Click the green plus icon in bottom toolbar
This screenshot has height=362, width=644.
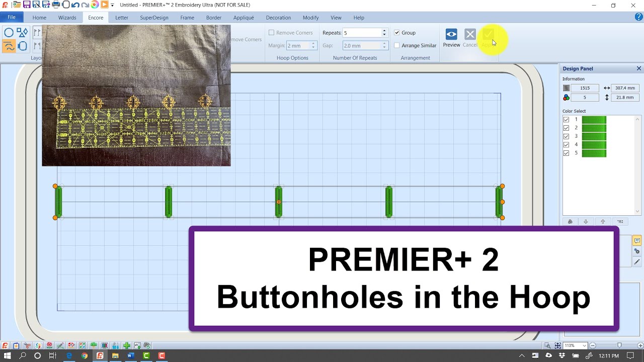tap(127, 345)
